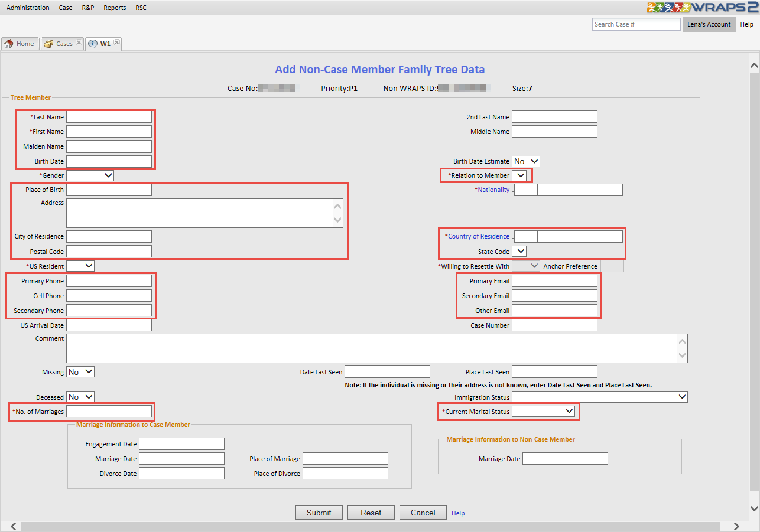
Task: Click the Place of Birth field
Action: [109, 190]
